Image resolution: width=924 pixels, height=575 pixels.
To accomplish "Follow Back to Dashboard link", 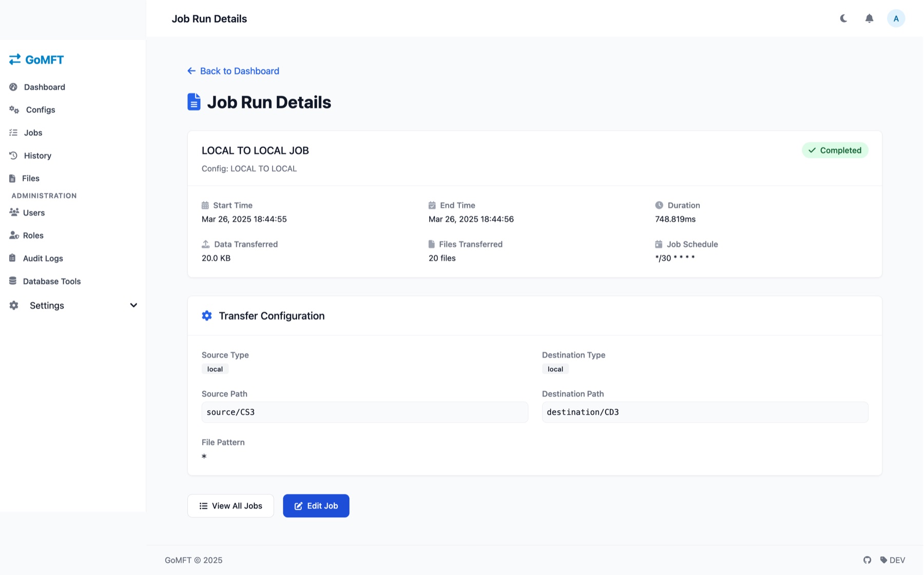I will [234, 71].
